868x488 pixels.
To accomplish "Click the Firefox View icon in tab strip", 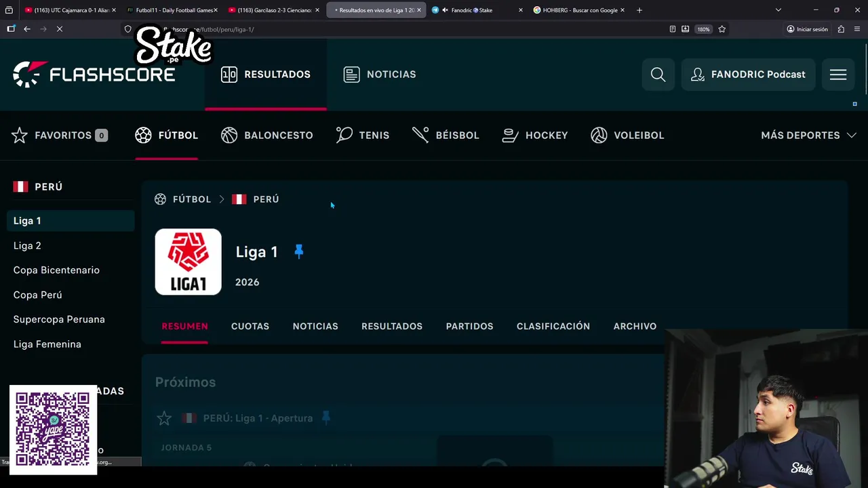I will click(x=9, y=10).
